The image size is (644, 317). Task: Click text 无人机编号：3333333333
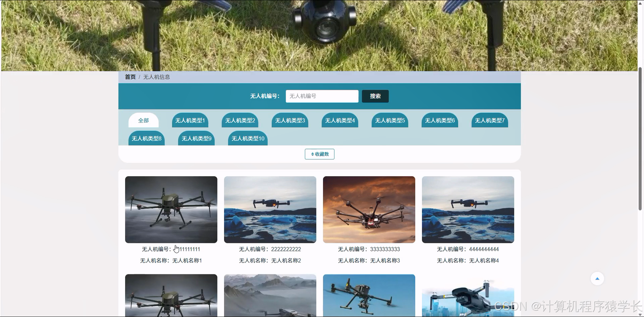(369, 249)
